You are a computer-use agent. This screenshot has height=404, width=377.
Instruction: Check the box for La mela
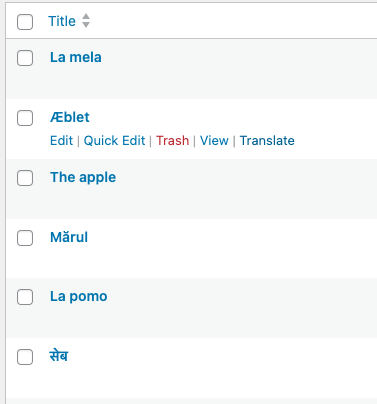[25, 58]
